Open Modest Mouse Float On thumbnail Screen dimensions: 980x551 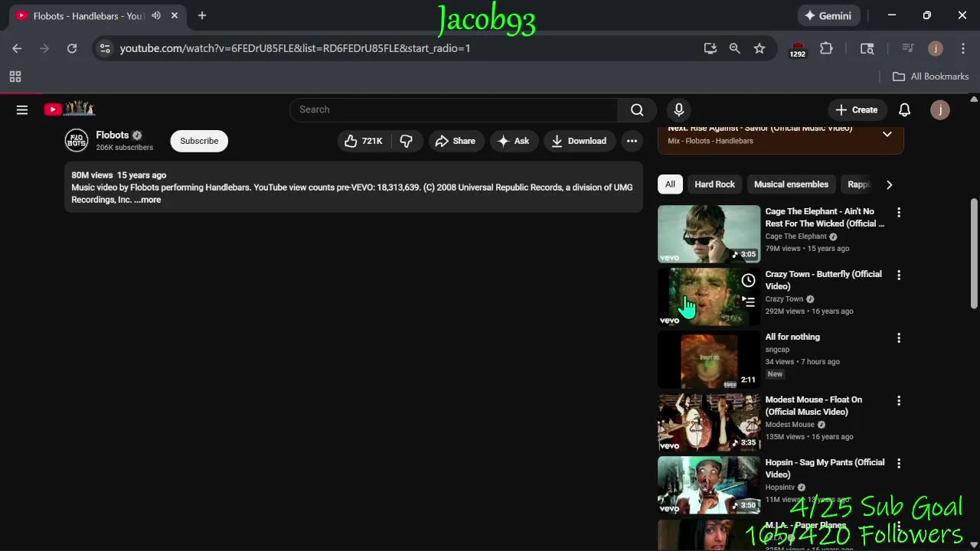[709, 422]
